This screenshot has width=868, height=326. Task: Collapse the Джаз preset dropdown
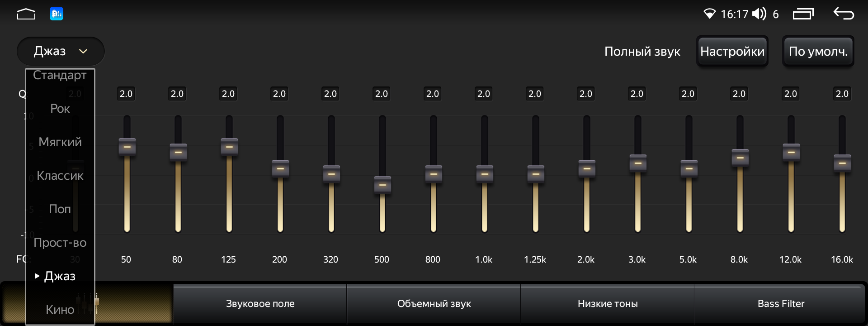(61, 51)
